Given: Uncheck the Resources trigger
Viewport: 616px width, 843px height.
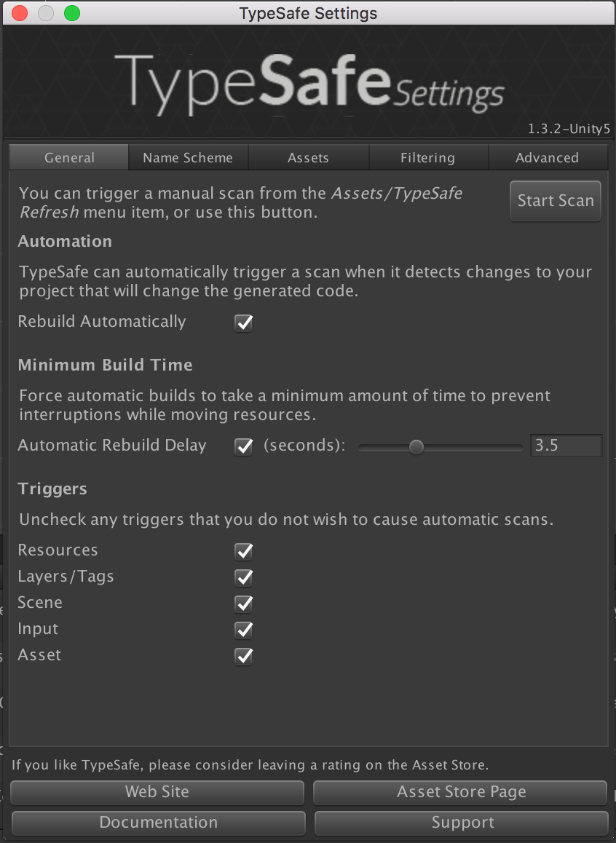Looking at the screenshot, I should [x=243, y=551].
